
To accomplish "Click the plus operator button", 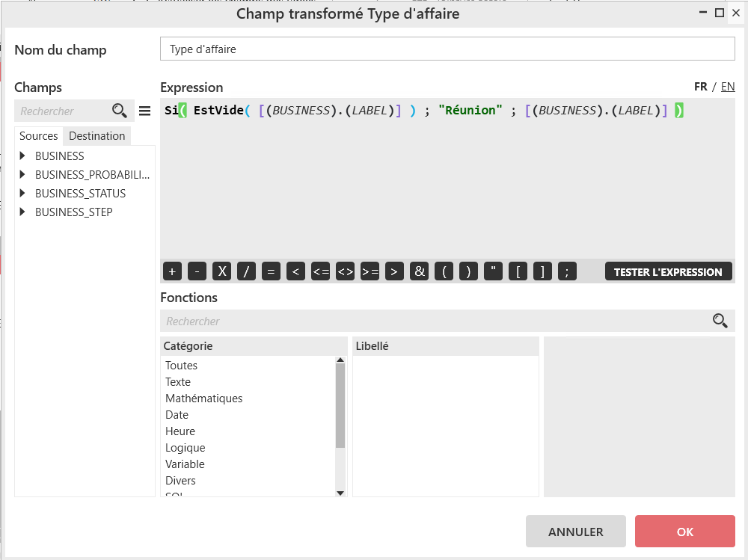I will (172, 271).
